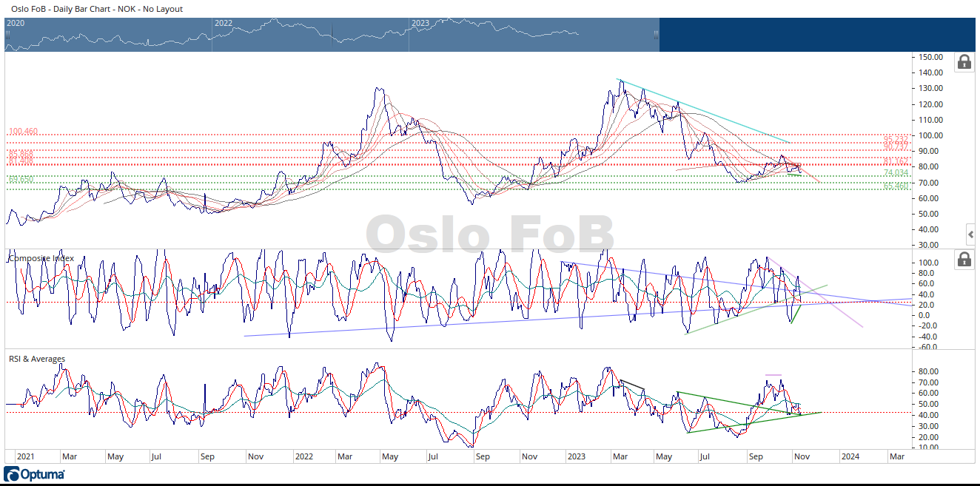
Task: Click the 95.232 level label
Action: pos(896,138)
